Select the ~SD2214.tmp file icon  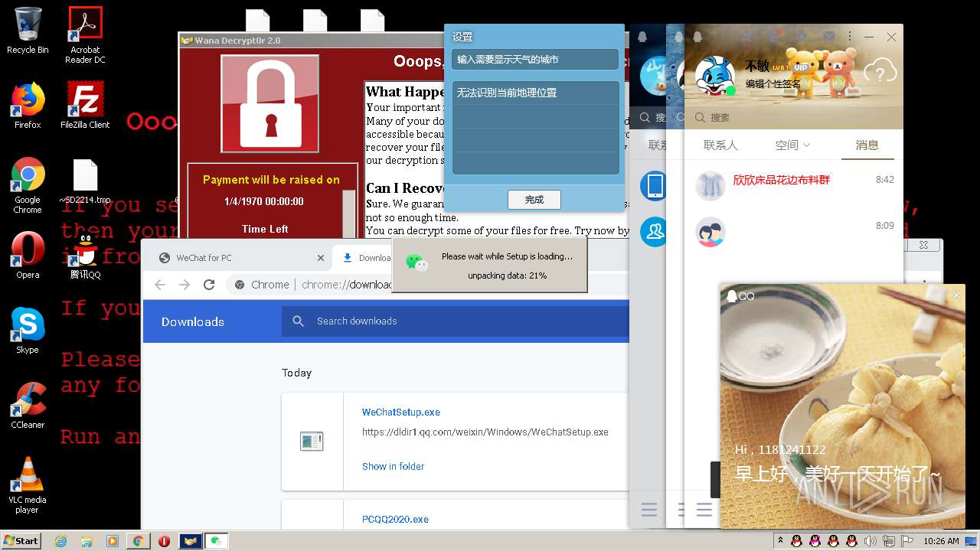pos(85,182)
